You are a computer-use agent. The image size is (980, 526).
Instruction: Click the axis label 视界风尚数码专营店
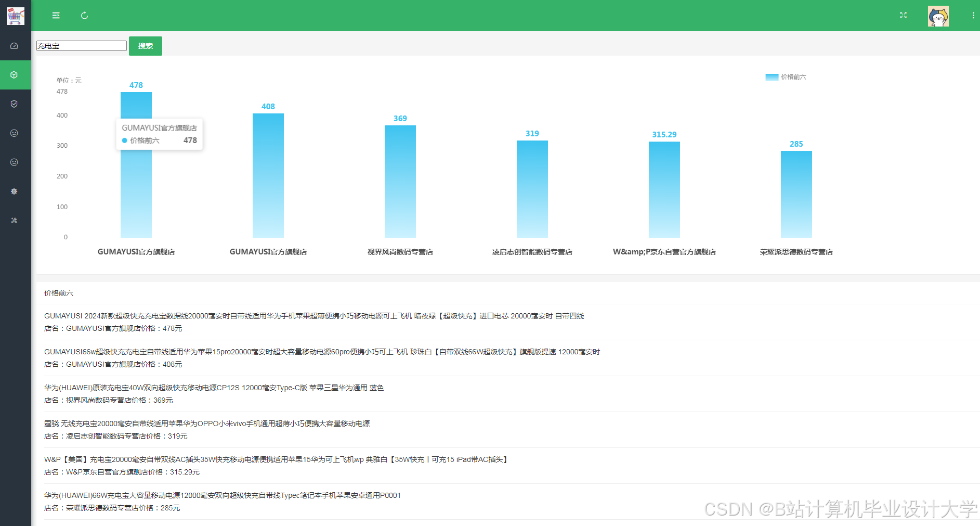click(x=400, y=252)
